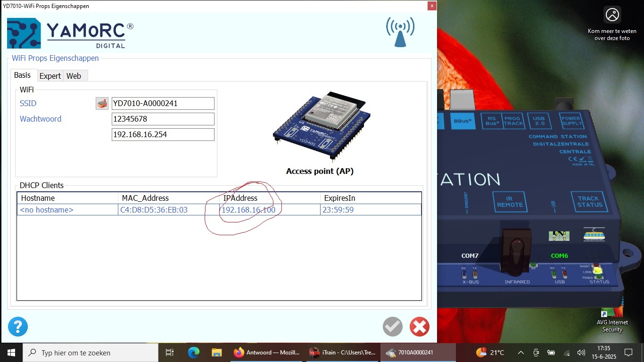
Task: Click the SSID generate icon button
Action: 102,104
